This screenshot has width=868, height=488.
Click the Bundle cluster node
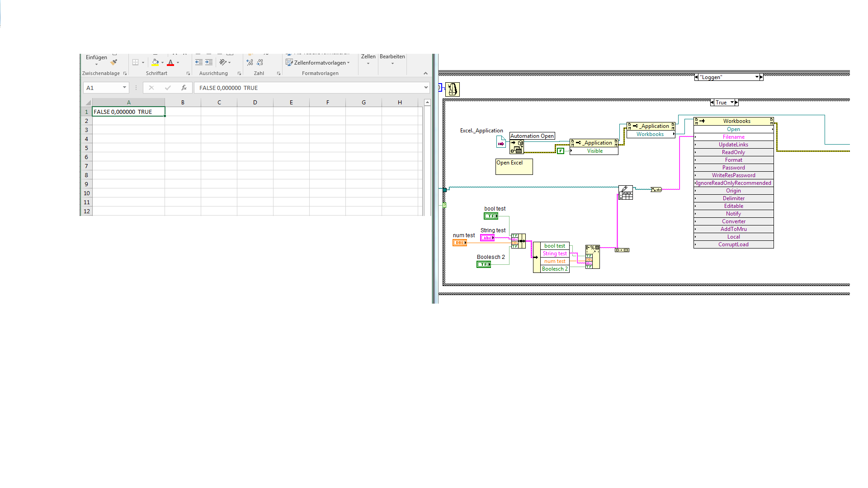pos(518,241)
